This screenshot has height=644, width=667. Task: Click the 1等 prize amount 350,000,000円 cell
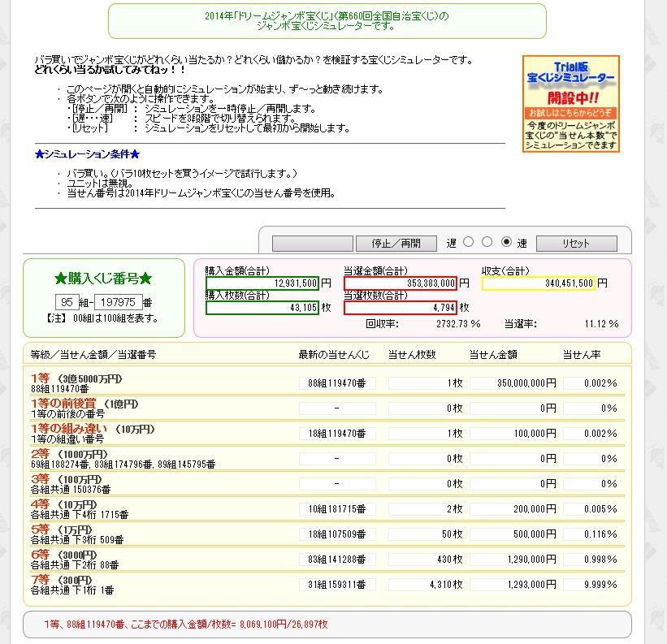pyautogui.click(x=513, y=383)
